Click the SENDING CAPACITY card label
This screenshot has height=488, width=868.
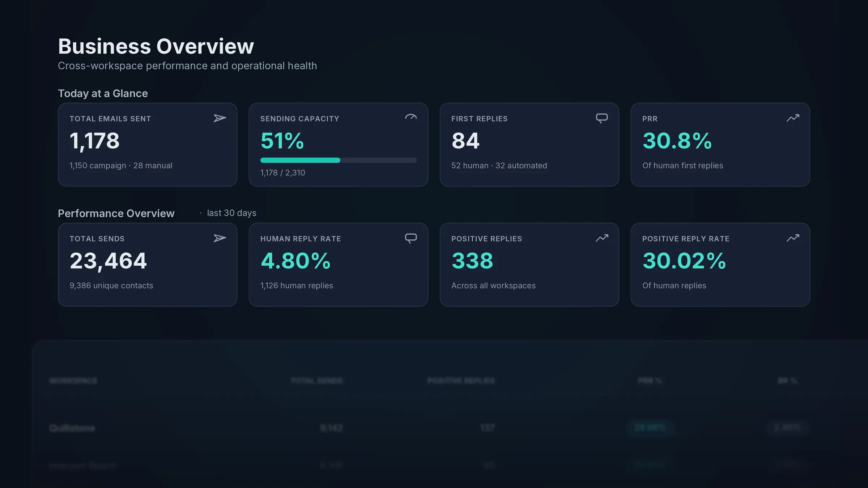[300, 119]
